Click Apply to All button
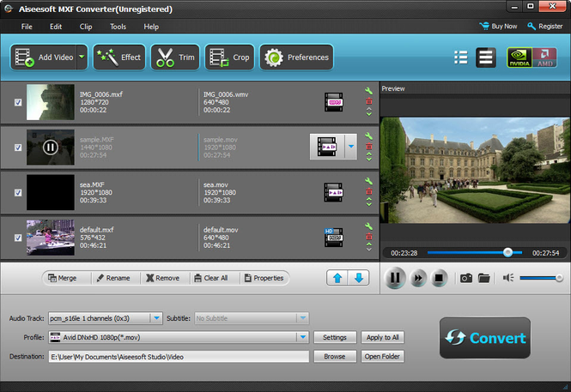Screen dimensions: 571x392 382,337
